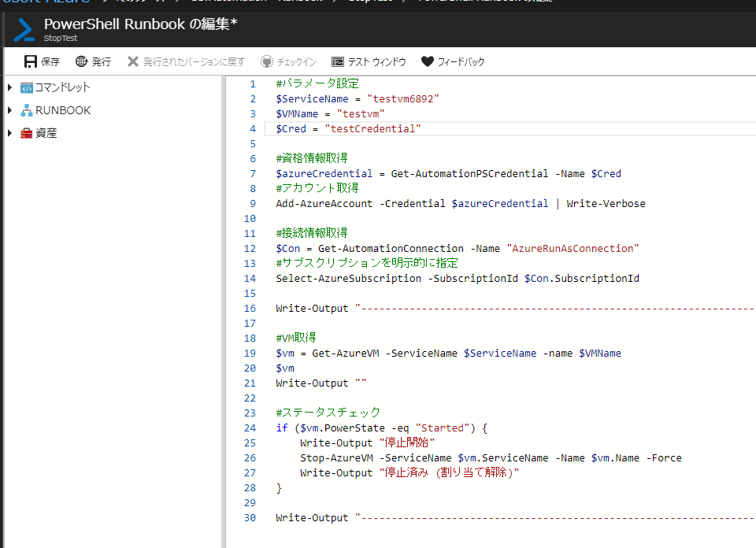The height and width of the screenshot is (548, 756).
Task: Select the RUNBOOK tree label
Action: point(63,110)
